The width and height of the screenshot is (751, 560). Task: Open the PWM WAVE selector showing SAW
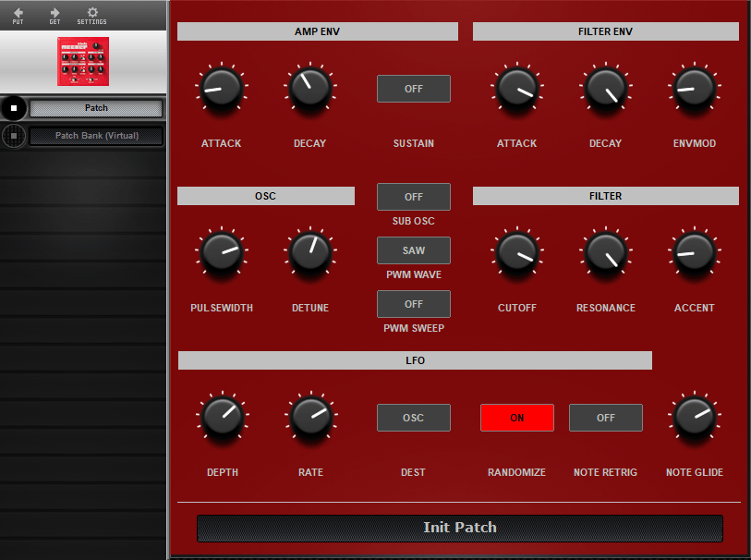(413, 250)
